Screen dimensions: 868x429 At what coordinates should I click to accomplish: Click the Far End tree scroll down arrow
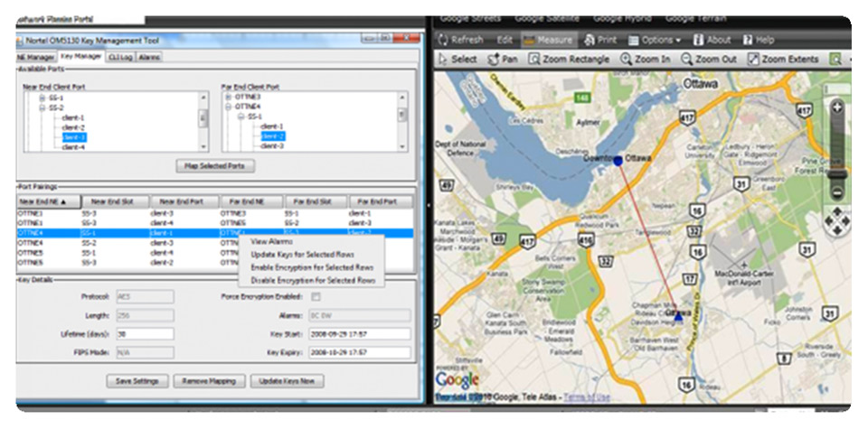pos(402,146)
